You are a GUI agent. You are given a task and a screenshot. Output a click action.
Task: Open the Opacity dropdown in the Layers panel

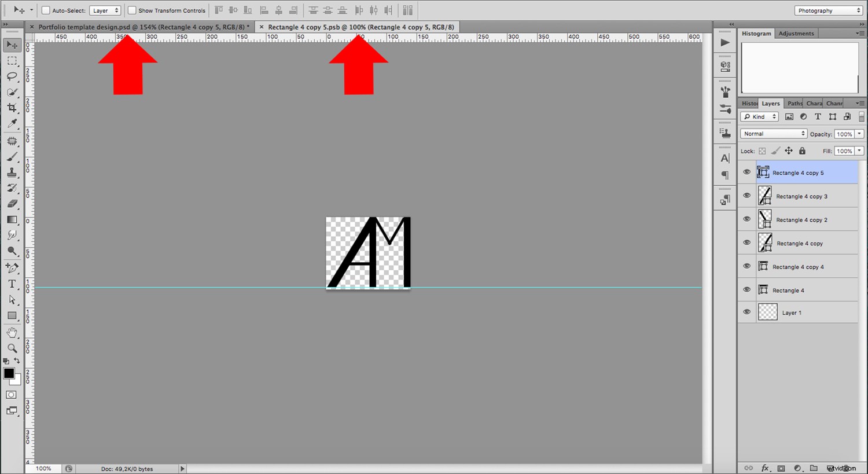click(x=859, y=134)
